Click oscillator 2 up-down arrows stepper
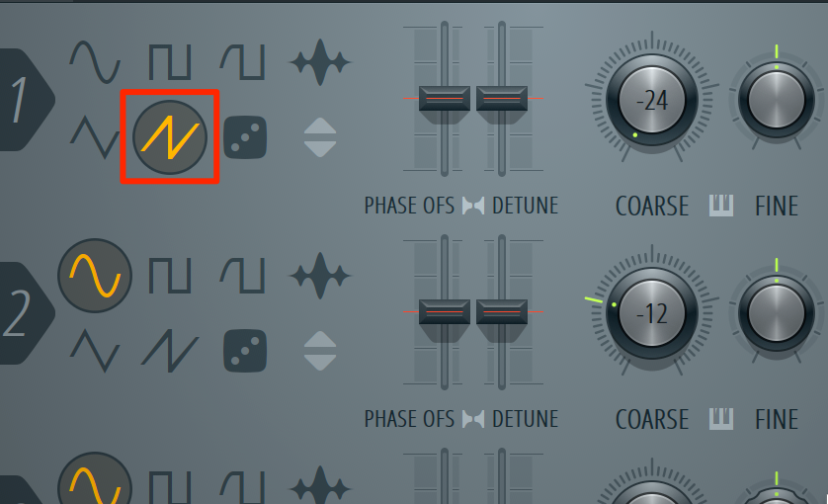The image size is (828, 504). 320,351
